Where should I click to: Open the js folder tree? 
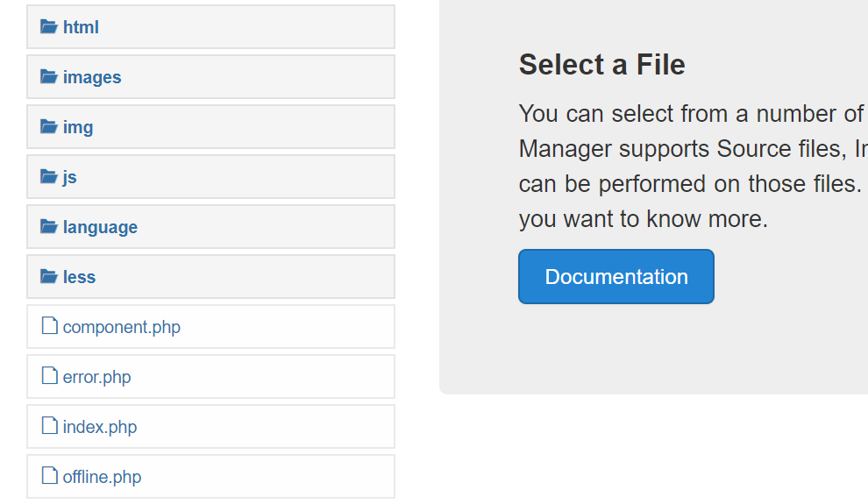(70, 177)
